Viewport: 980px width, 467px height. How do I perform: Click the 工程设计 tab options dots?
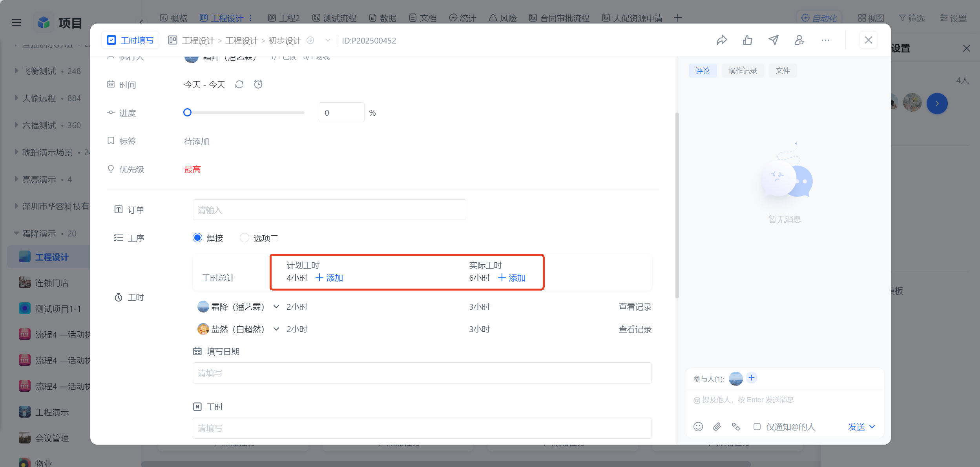[x=250, y=18]
